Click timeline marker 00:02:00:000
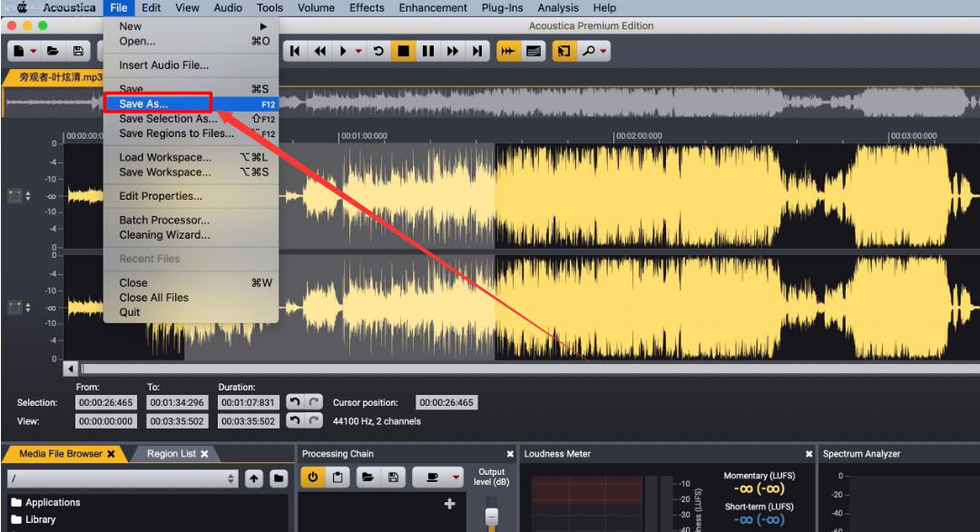This screenshot has width=980, height=532. (638, 136)
